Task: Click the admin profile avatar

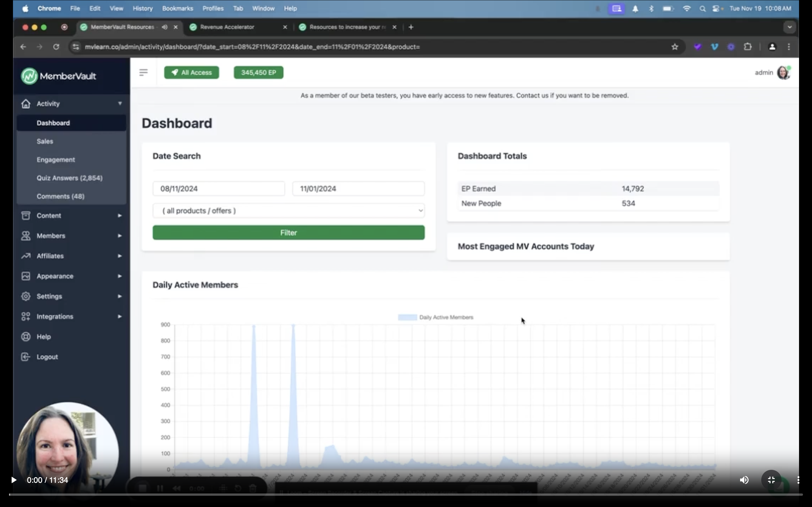Action: coord(783,73)
